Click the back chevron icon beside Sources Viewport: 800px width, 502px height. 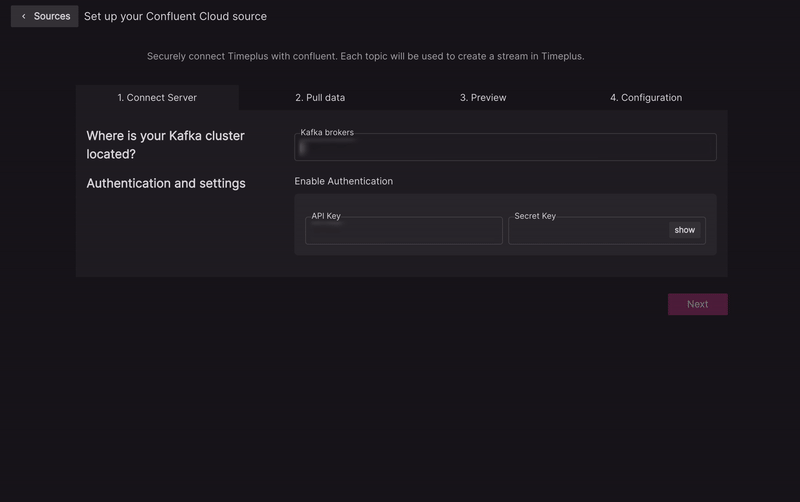tap(23, 16)
